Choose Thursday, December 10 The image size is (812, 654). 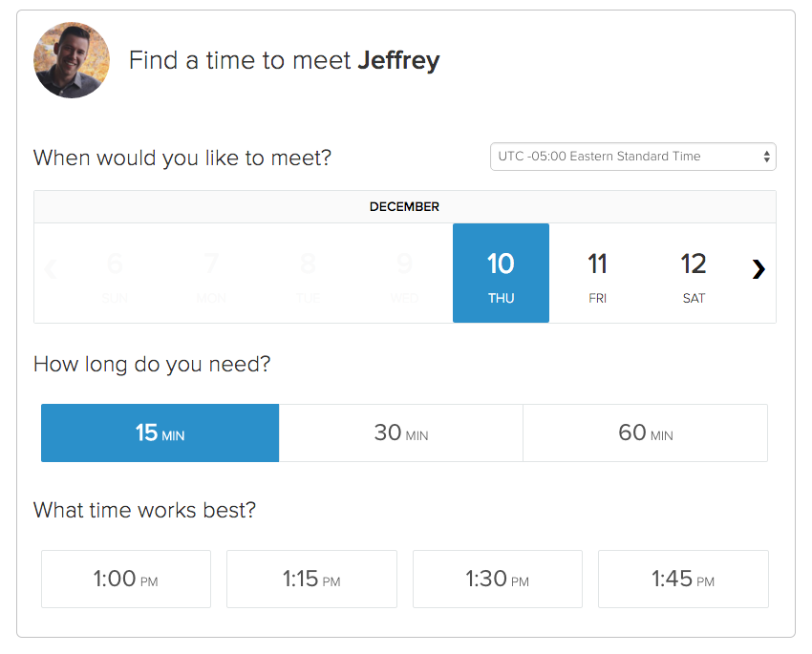tap(501, 273)
